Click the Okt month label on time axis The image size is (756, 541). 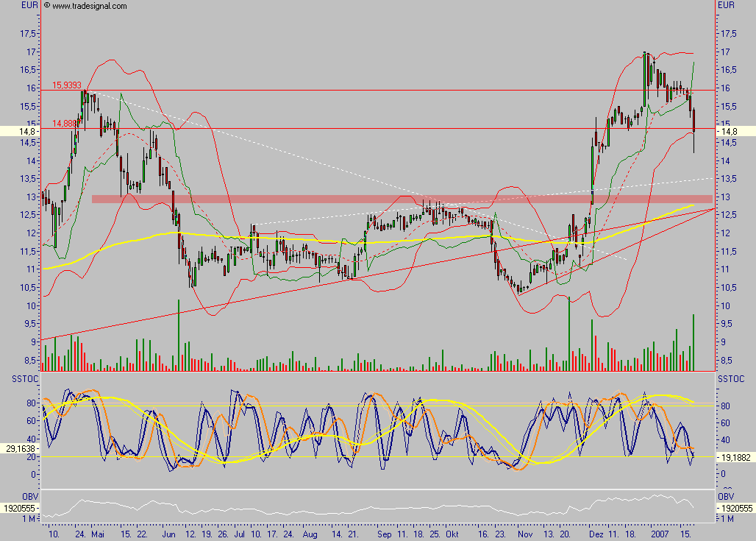coord(452,534)
